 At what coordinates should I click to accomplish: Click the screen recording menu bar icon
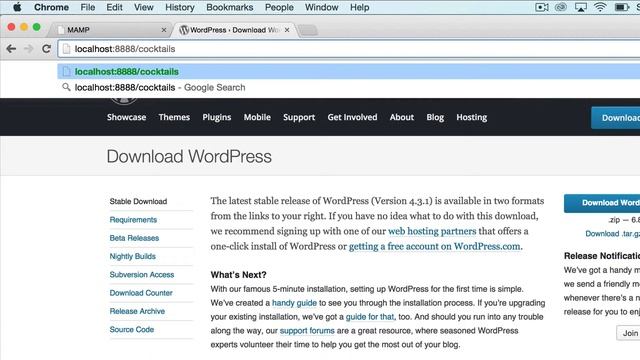[x=542, y=7]
